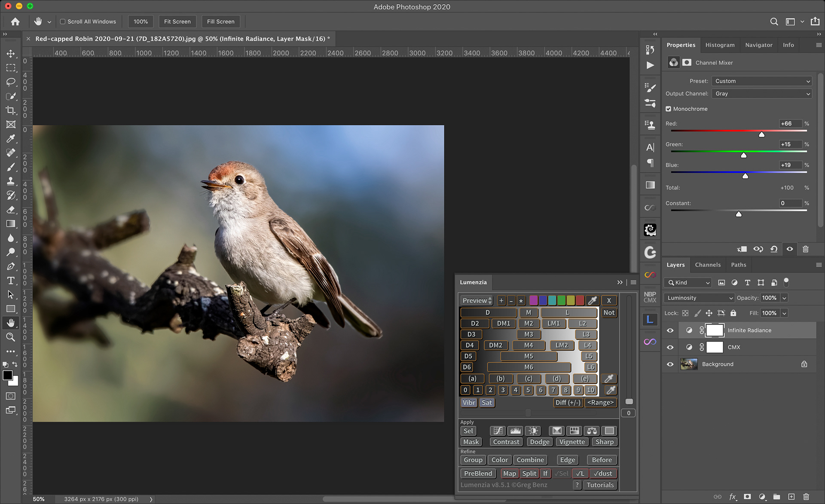Viewport: 825px width, 504px height.
Task: Hide the Background layer visibility eye
Action: [670, 364]
